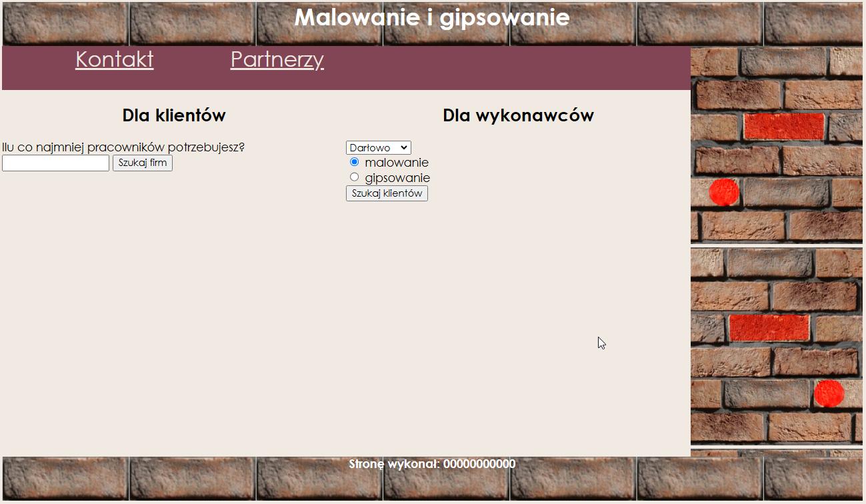Click red circle in lower wall image

coord(829,393)
